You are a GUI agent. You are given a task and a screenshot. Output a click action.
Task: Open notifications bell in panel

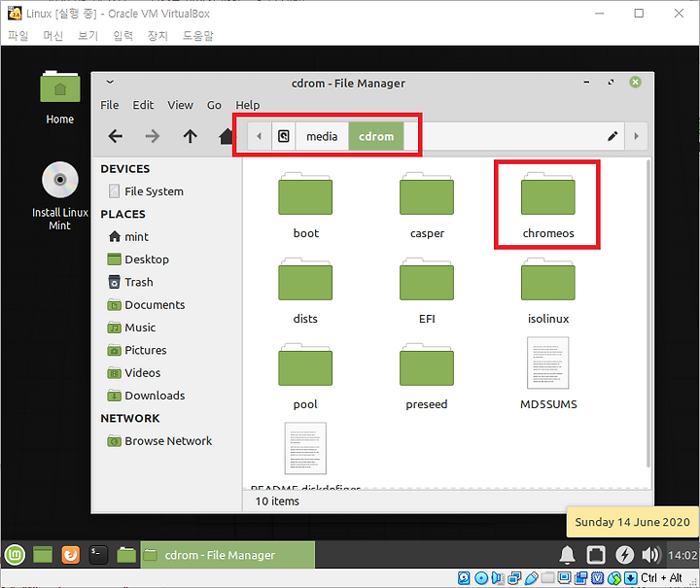(568, 555)
